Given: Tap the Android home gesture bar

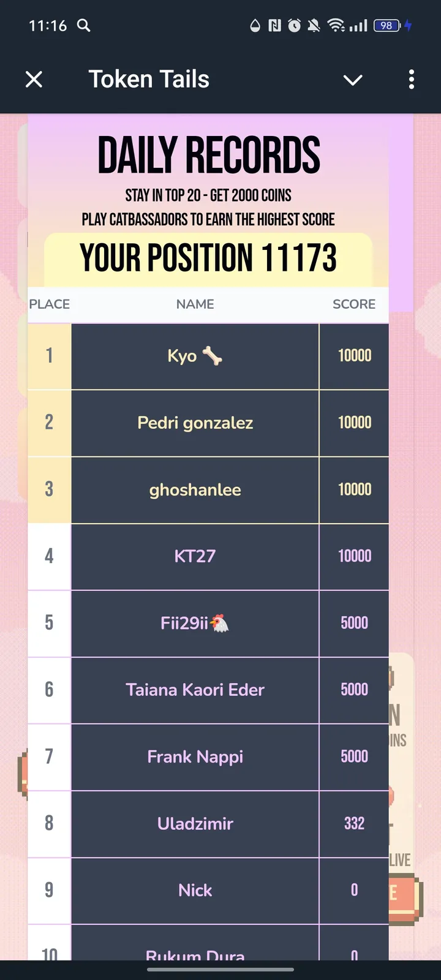Looking at the screenshot, I should pos(221,970).
